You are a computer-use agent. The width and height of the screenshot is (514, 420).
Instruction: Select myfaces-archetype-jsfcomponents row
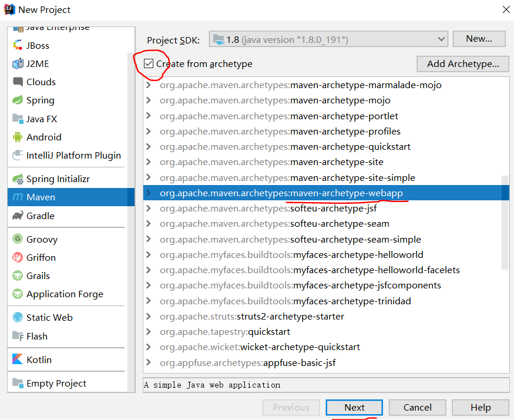point(322,285)
